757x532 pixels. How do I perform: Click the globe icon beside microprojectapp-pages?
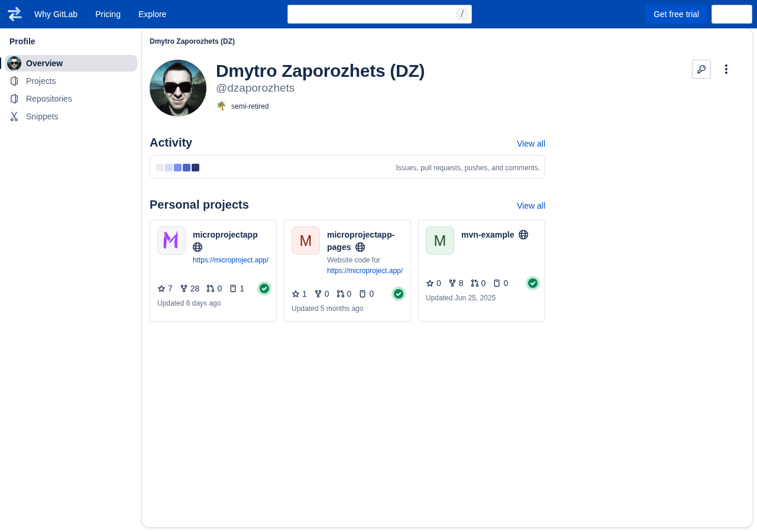[x=360, y=247]
